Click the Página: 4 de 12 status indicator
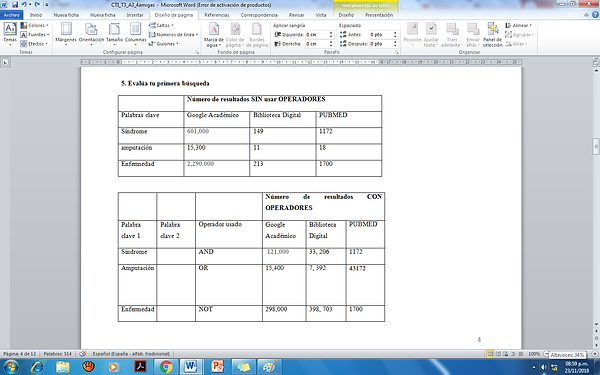The image size is (600, 375). pos(20,354)
